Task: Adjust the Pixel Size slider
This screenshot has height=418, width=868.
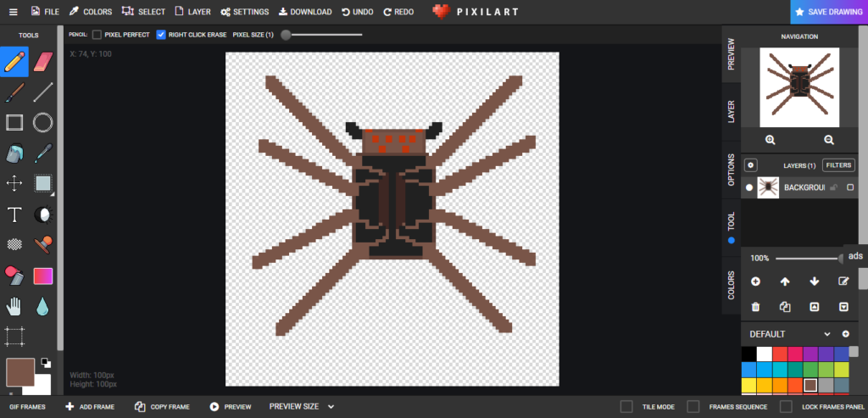Action: (321, 35)
